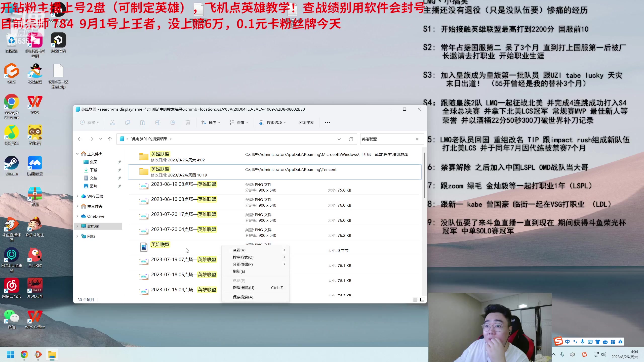This screenshot has height=362, width=644.
Task: Open 永劫无间 desktop shortcut
Action: (x=35, y=288)
